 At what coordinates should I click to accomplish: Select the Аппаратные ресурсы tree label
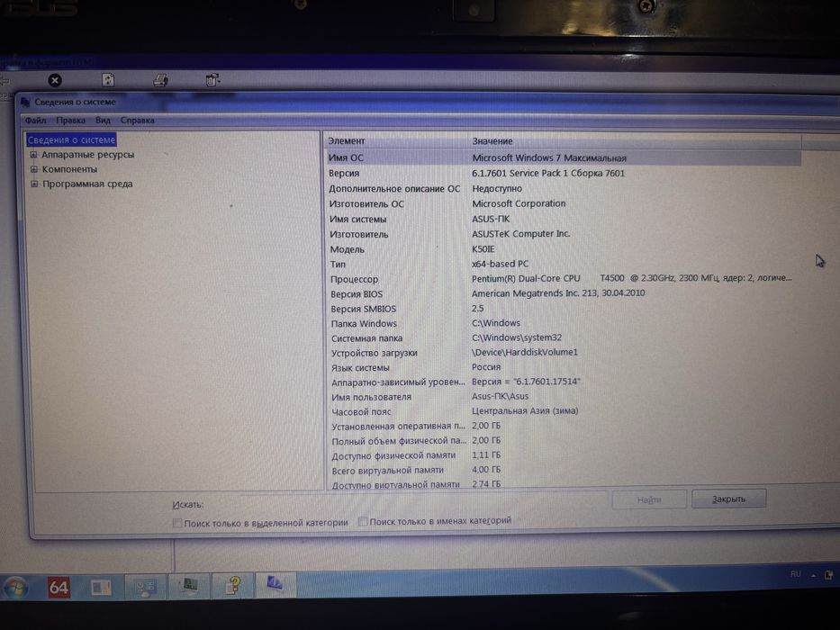(88, 154)
